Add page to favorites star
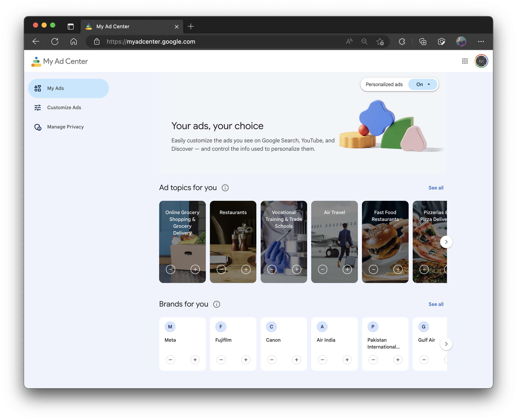The width and height of the screenshot is (517, 420). coord(380,42)
